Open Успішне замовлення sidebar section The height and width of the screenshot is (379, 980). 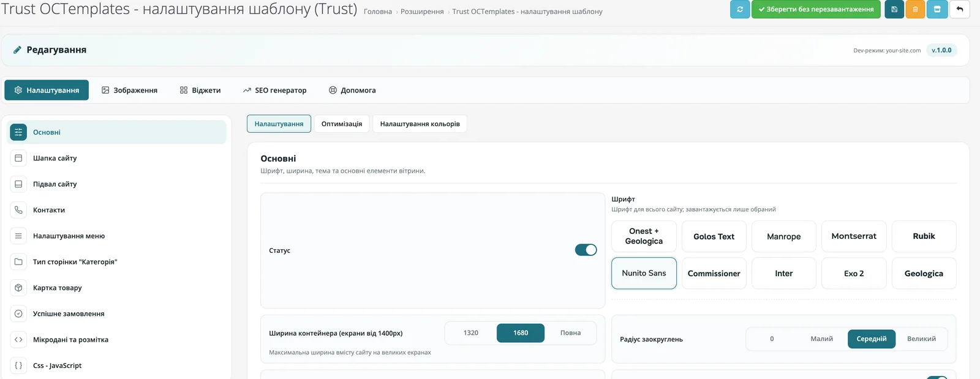tap(116, 313)
